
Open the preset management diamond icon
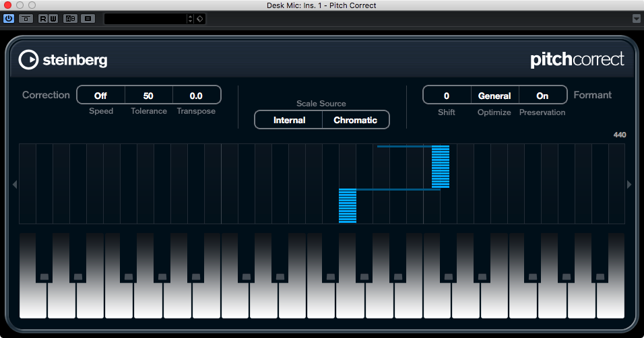click(x=200, y=19)
